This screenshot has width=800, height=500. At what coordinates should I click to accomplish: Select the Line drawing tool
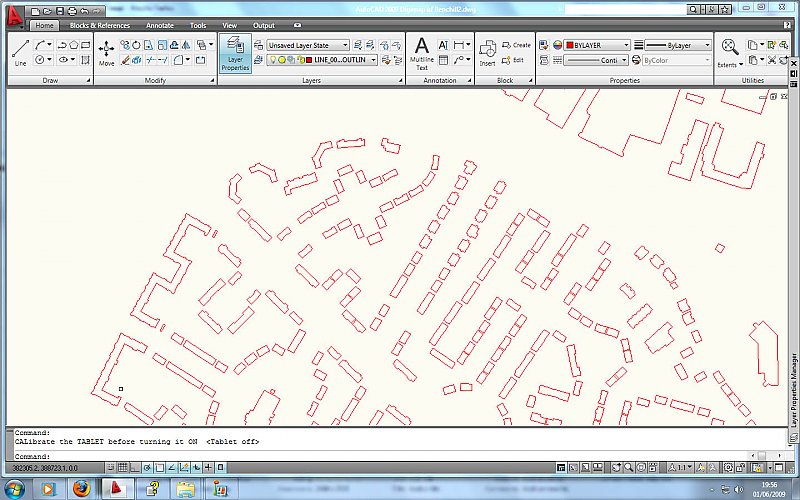(x=21, y=51)
